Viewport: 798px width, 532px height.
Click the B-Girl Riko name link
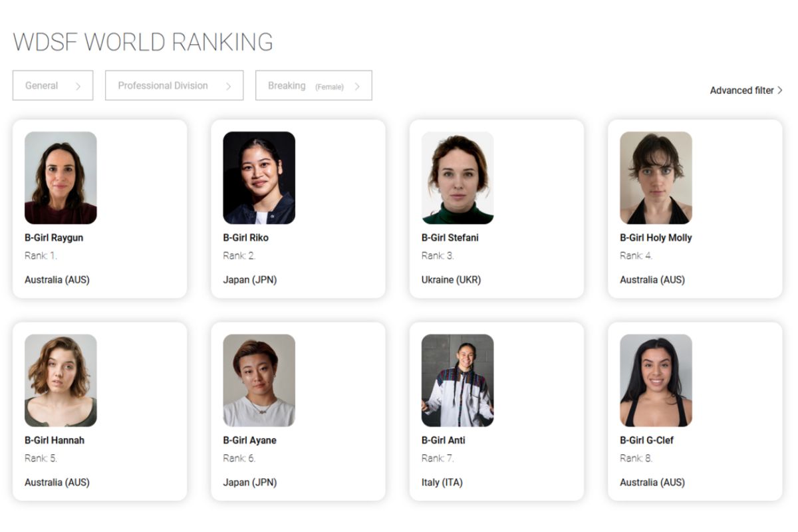point(246,237)
